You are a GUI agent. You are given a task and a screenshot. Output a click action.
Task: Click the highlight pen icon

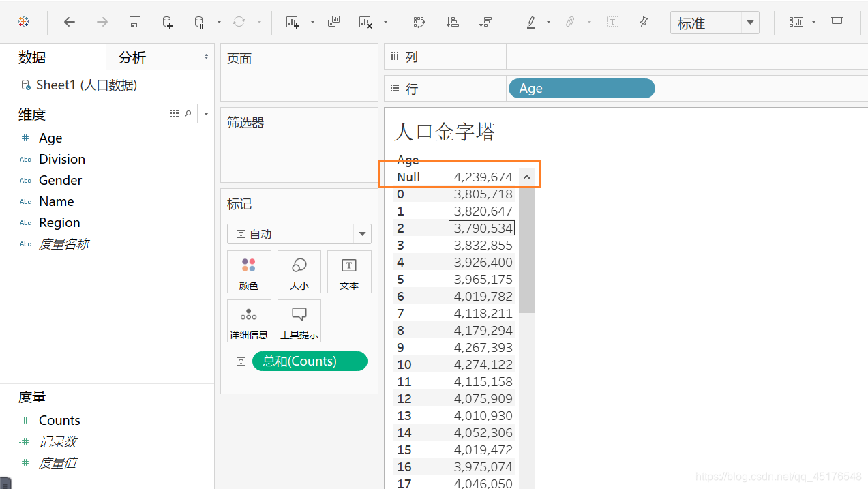[x=531, y=22]
